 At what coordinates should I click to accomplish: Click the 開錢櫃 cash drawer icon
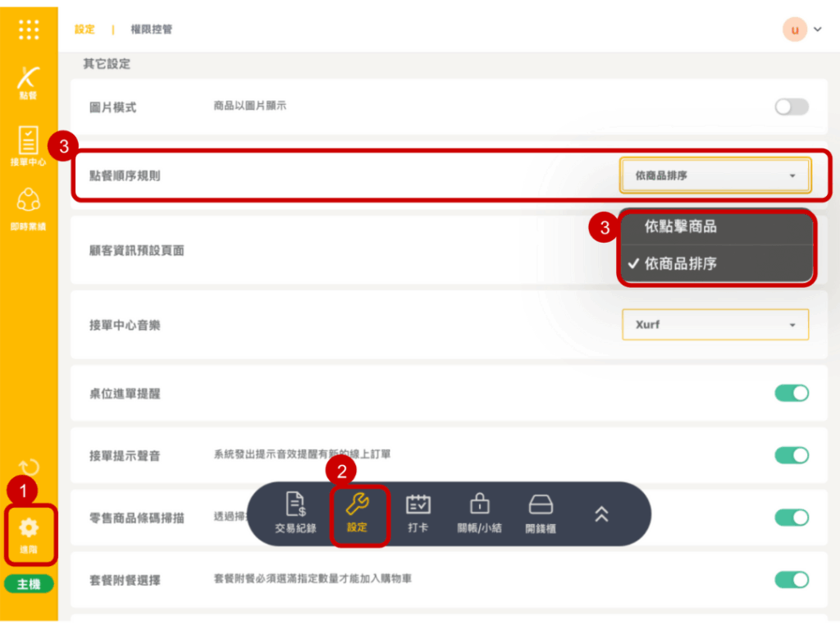(x=541, y=513)
